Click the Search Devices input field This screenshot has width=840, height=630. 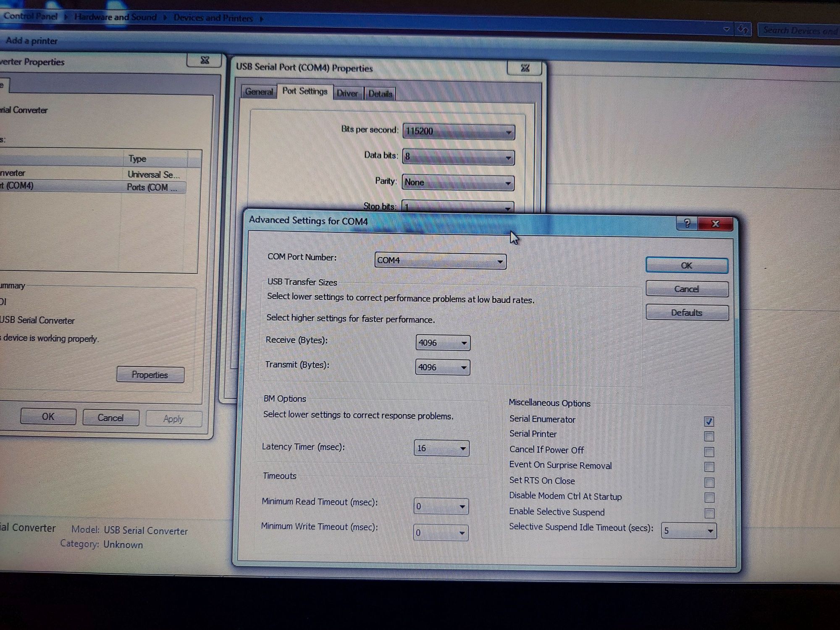click(798, 31)
